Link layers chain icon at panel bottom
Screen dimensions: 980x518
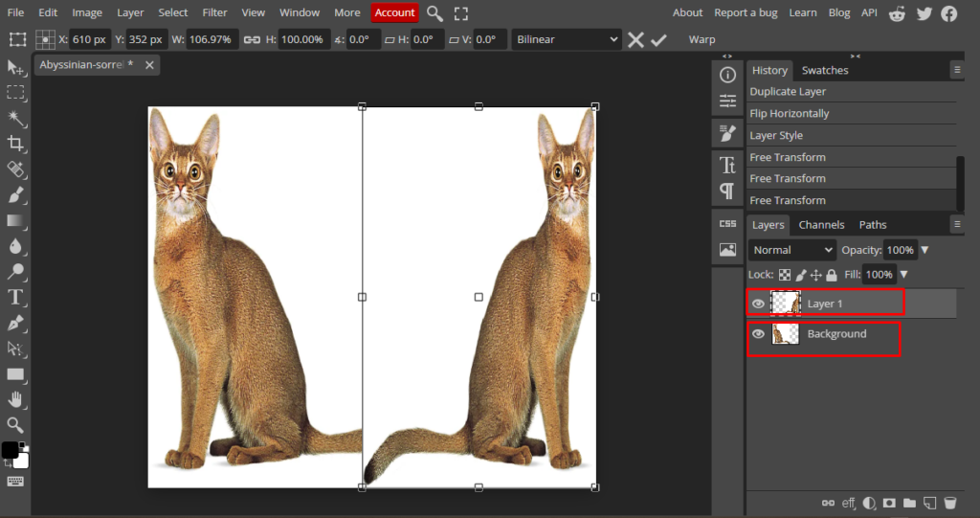click(828, 503)
